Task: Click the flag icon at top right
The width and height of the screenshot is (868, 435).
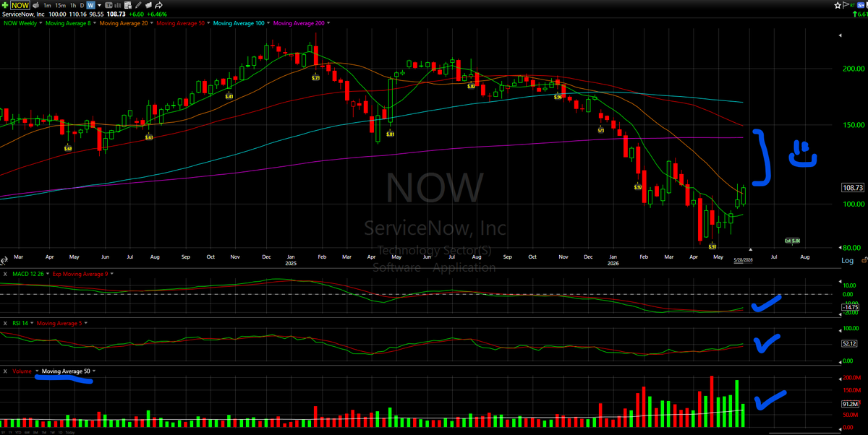Action: pos(846,5)
